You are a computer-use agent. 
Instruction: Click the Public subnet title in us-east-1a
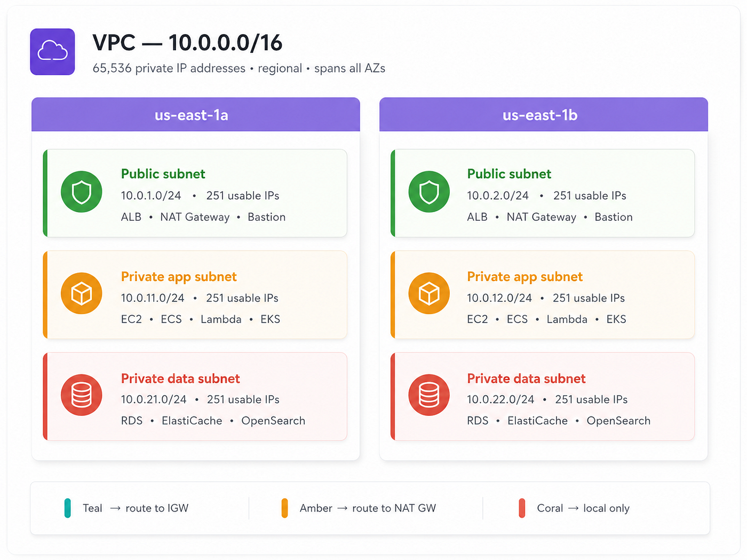163,174
